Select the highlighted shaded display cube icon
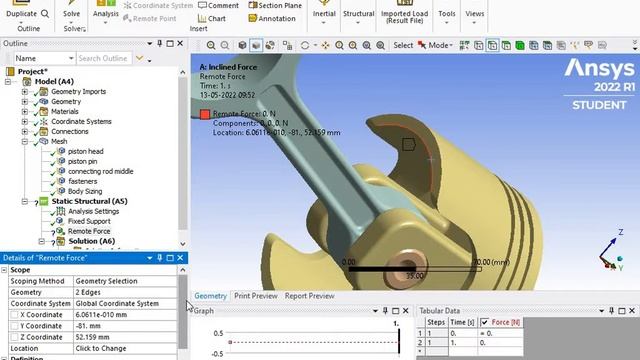The height and width of the screenshot is (360, 640). coord(256,45)
